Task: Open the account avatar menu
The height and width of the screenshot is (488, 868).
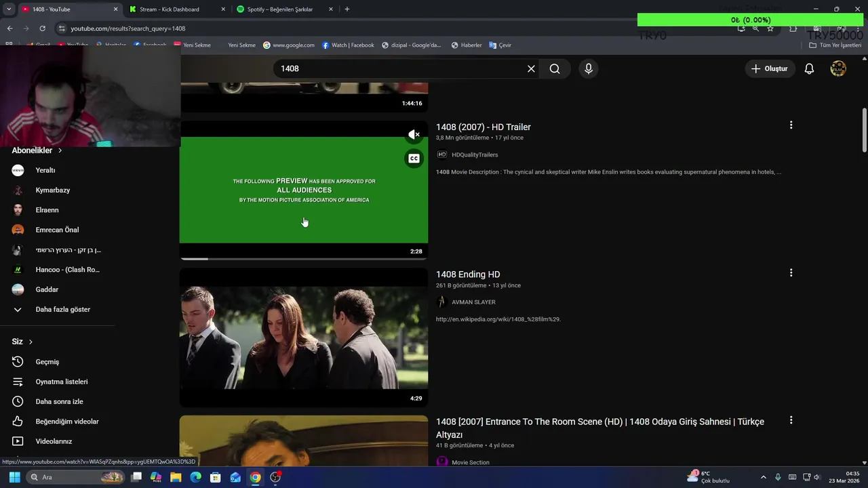Action: pyautogui.click(x=838, y=68)
